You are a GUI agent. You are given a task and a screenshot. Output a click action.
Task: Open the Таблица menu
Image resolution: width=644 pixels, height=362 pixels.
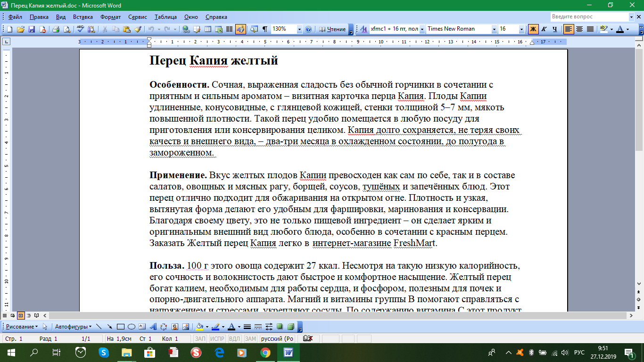coord(165,16)
